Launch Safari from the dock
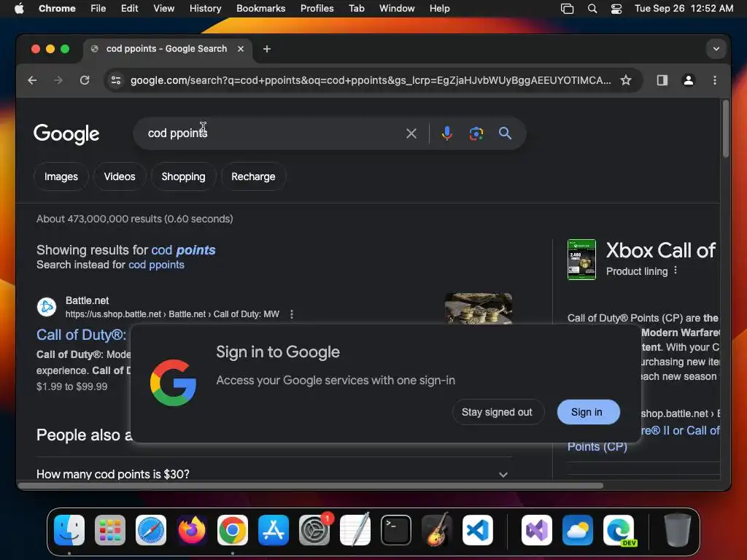This screenshot has height=560, width=747. point(151,530)
